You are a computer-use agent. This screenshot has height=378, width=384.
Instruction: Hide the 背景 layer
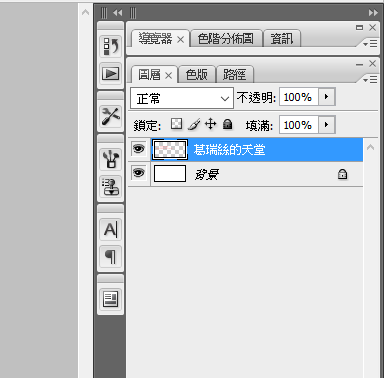click(x=139, y=173)
